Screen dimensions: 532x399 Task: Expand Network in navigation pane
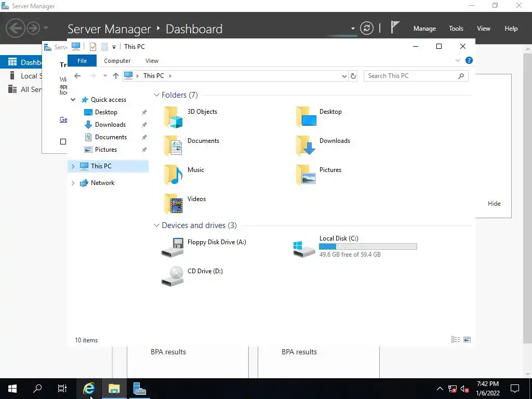click(x=73, y=183)
